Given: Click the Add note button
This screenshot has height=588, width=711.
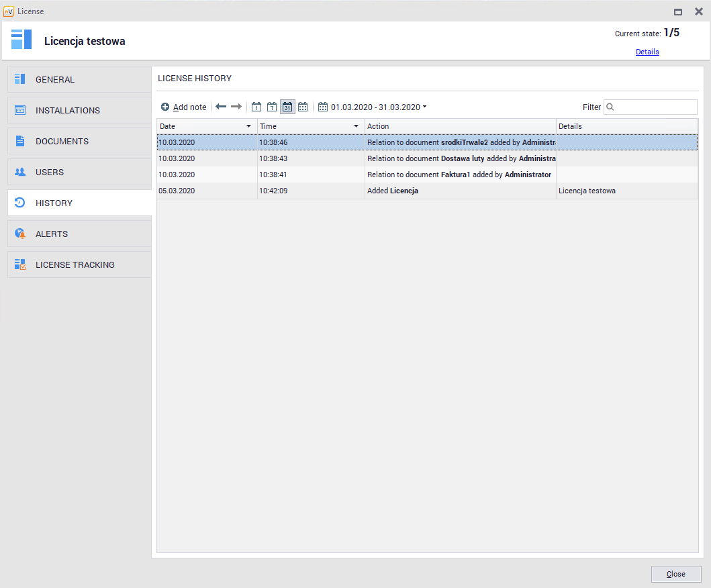Looking at the screenshot, I should 184,107.
